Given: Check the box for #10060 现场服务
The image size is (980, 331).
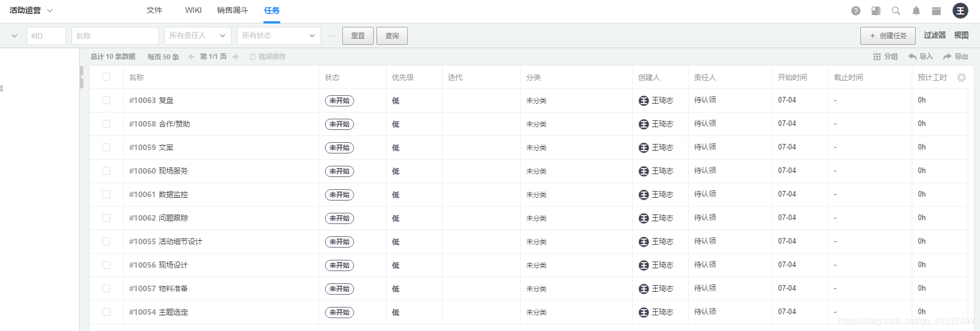Looking at the screenshot, I should click(106, 171).
